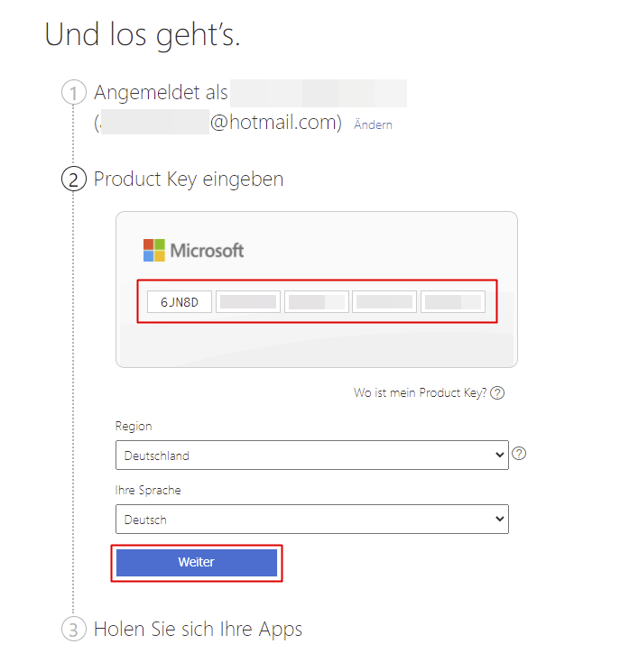This screenshot has height=672, width=620.
Task: Click the @hotmail.com email text
Action: 275,123
